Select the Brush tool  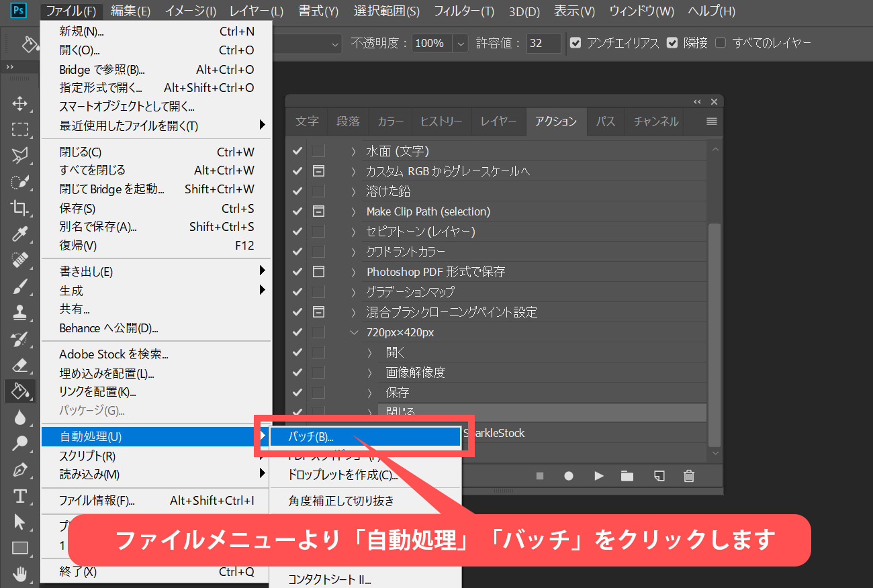pyautogui.click(x=20, y=287)
